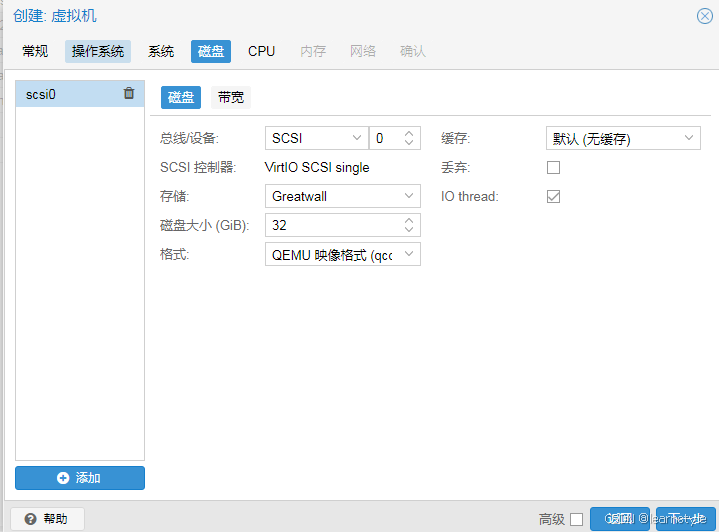This screenshot has height=532, width=719.
Task: Open help via the question mark button
Action: coord(47,519)
